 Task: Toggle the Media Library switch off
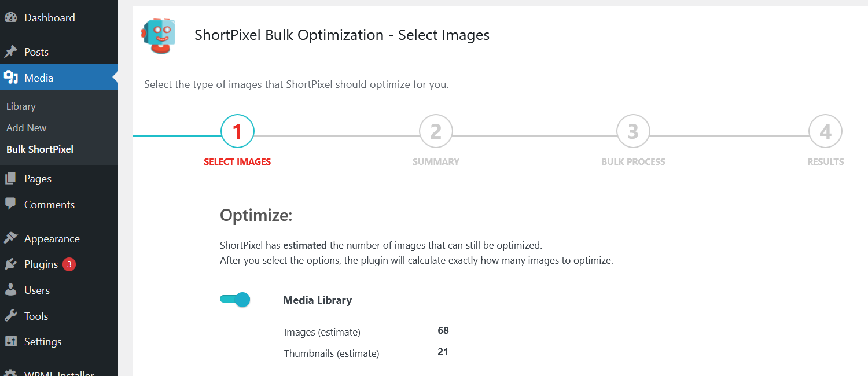[x=235, y=300]
